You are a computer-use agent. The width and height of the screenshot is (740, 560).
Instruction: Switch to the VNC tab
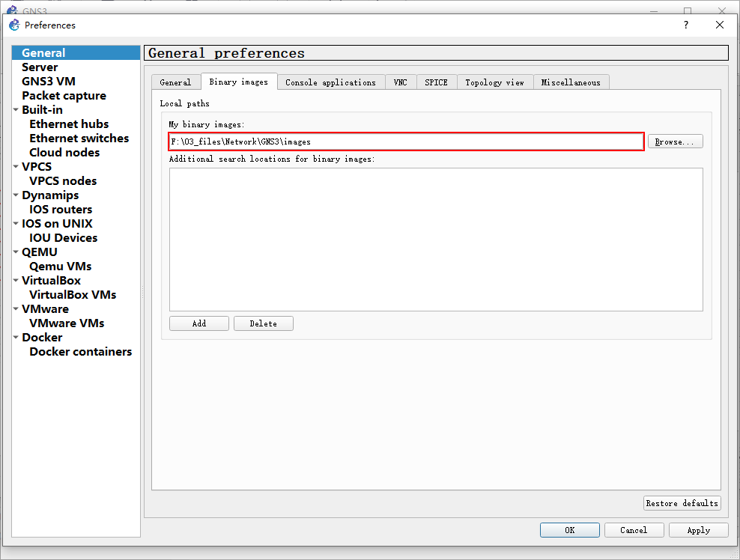[x=400, y=82]
